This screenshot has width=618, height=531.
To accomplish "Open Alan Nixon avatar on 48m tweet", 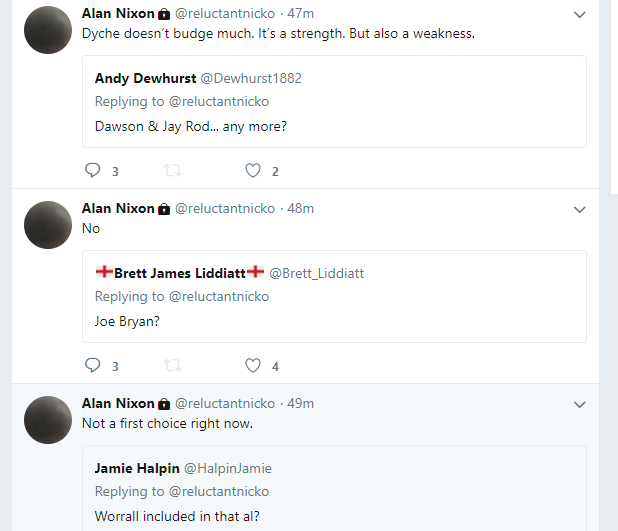I will click(x=48, y=225).
